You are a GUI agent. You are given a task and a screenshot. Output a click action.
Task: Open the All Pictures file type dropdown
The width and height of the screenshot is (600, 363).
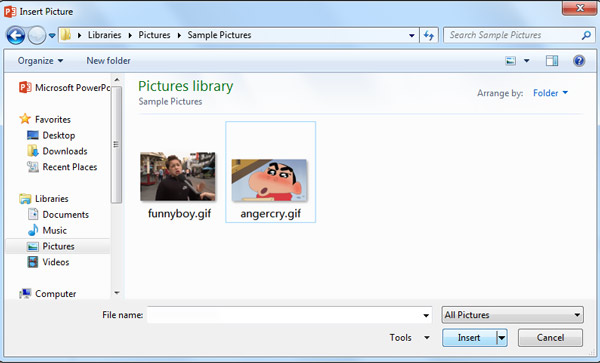coord(512,315)
